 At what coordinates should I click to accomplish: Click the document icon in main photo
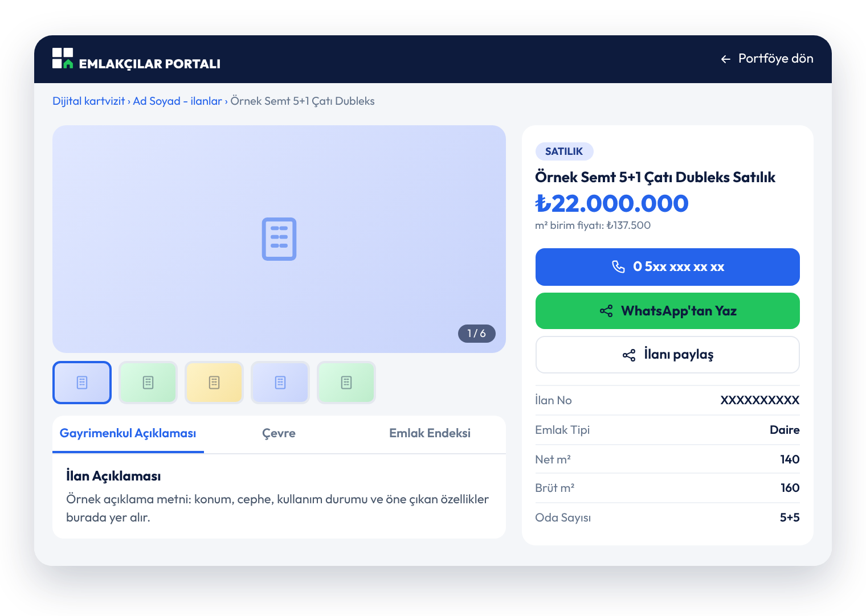click(279, 239)
